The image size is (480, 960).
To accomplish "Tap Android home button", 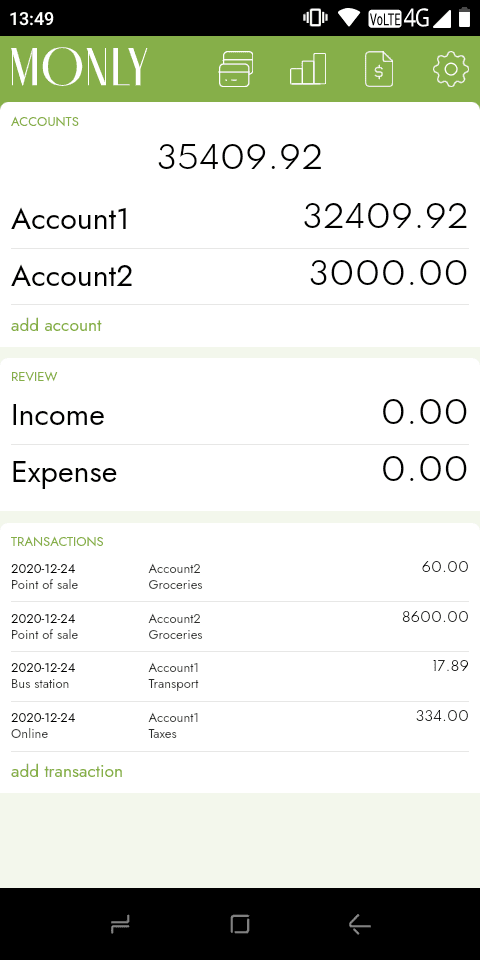I will point(240,924).
